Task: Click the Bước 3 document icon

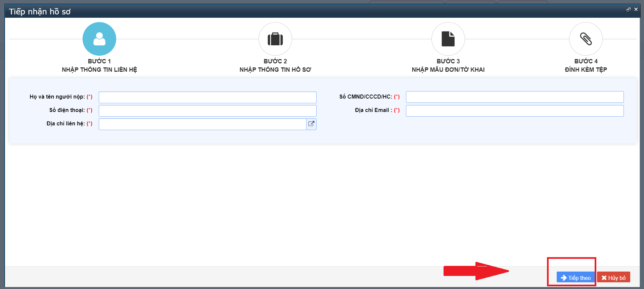Action: (448, 39)
